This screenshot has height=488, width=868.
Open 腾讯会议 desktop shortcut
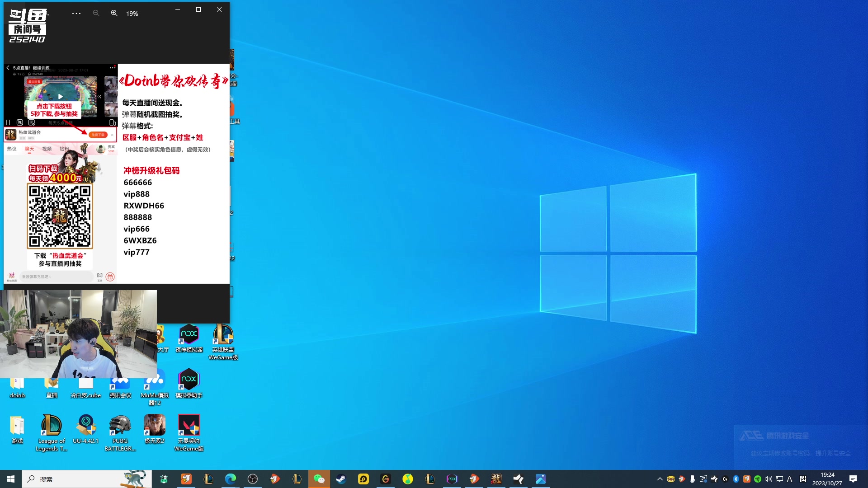click(120, 389)
